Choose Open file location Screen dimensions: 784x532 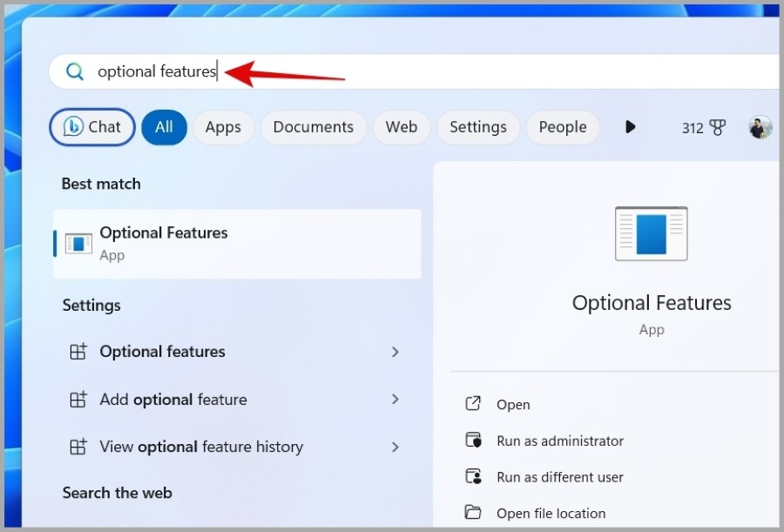coord(551,513)
